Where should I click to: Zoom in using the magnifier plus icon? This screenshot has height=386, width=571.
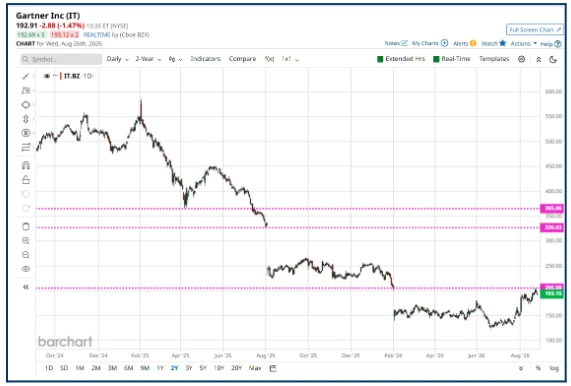click(25, 241)
